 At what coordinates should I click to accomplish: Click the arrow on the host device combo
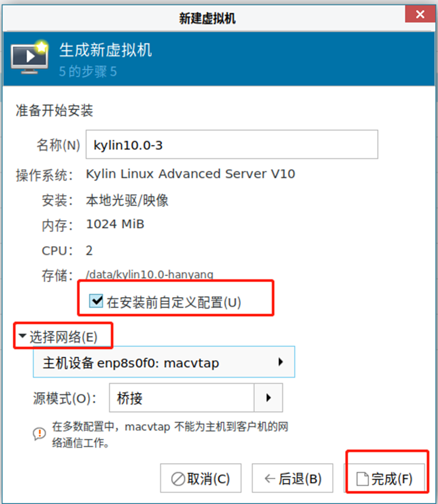281,362
